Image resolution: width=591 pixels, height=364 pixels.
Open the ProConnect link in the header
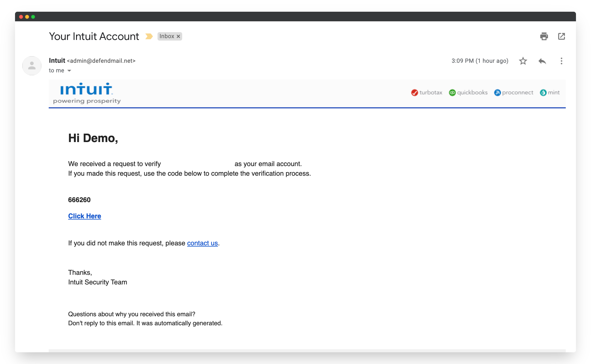click(x=513, y=93)
